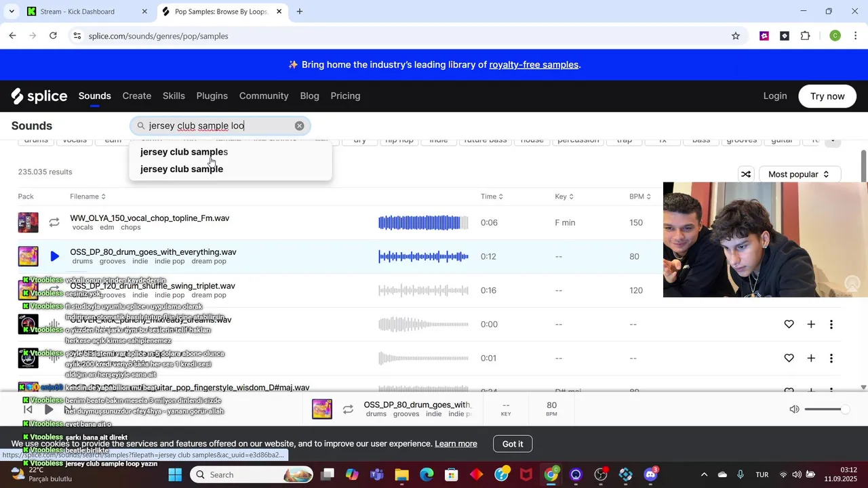
Task: Sort by Filename column
Action: click(x=87, y=197)
